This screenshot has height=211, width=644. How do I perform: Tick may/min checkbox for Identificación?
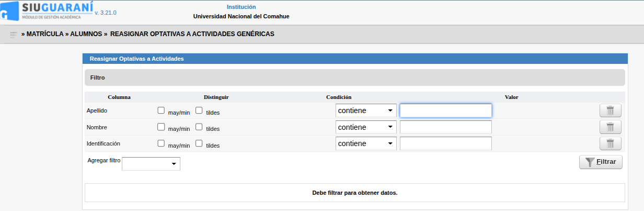pos(161,143)
